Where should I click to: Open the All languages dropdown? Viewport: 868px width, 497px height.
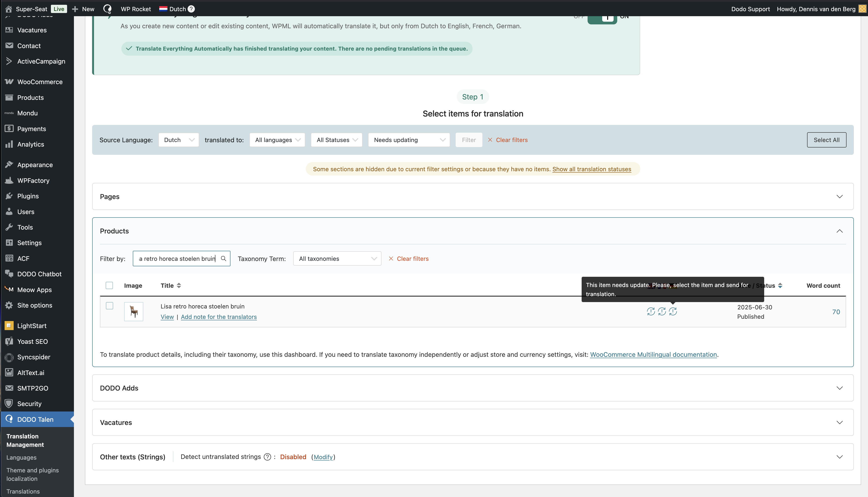point(277,140)
